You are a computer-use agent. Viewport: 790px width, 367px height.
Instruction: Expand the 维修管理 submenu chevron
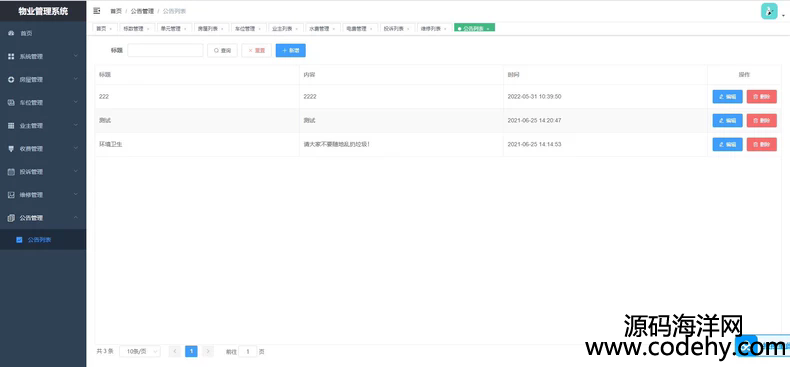(76, 195)
